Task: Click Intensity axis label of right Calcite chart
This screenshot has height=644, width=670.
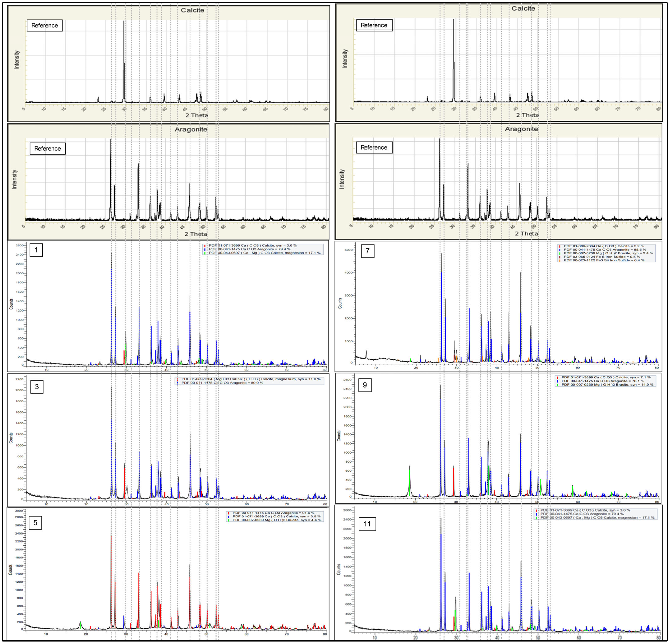Action: [345, 58]
